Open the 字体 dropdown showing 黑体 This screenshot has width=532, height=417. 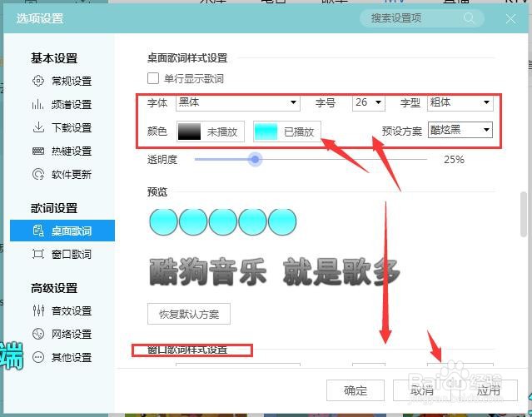click(x=238, y=102)
